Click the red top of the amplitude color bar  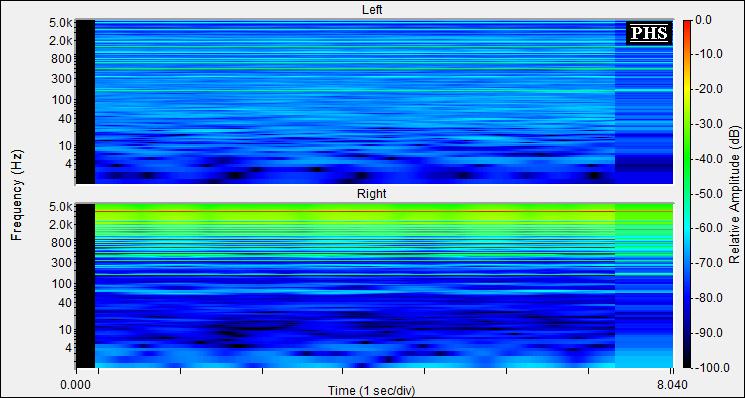pos(687,23)
